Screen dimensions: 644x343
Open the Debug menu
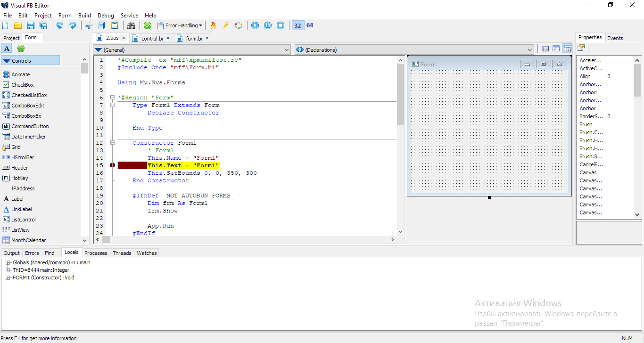(x=106, y=16)
